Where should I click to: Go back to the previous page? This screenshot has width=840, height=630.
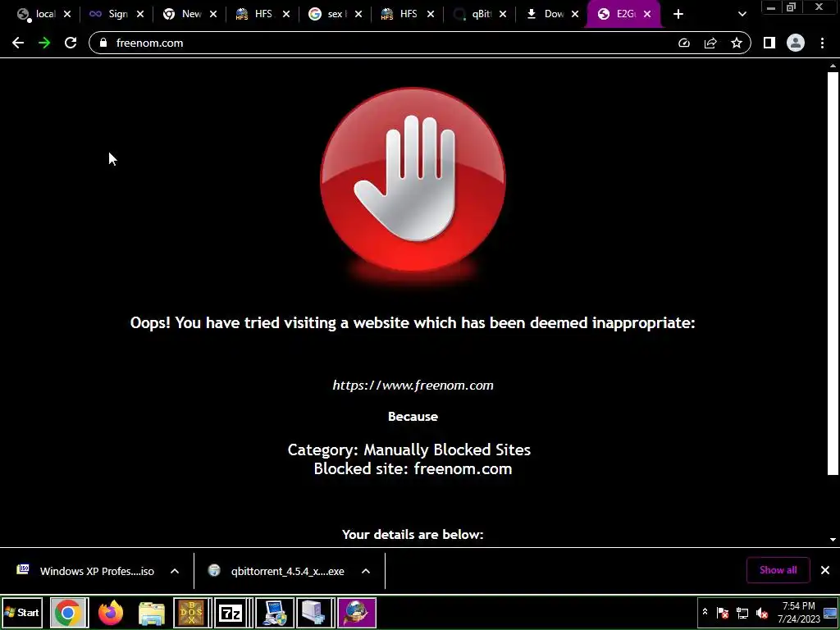coord(18,43)
